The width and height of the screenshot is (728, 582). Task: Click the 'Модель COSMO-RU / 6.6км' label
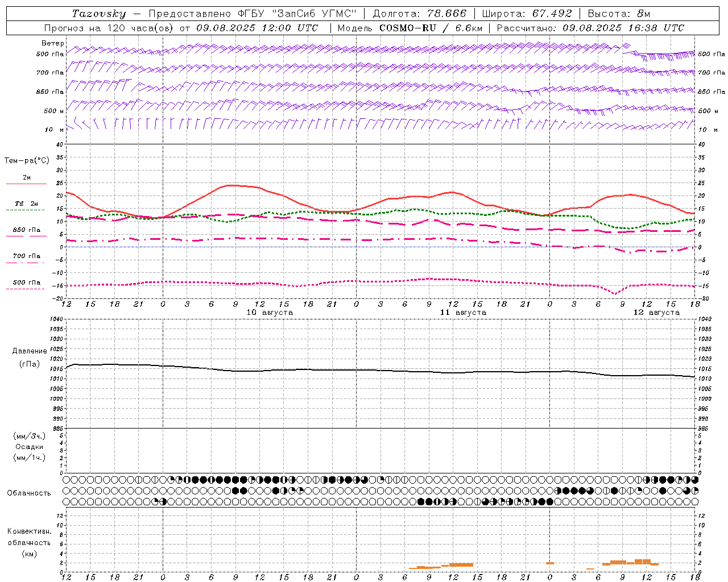pyautogui.click(x=409, y=28)
